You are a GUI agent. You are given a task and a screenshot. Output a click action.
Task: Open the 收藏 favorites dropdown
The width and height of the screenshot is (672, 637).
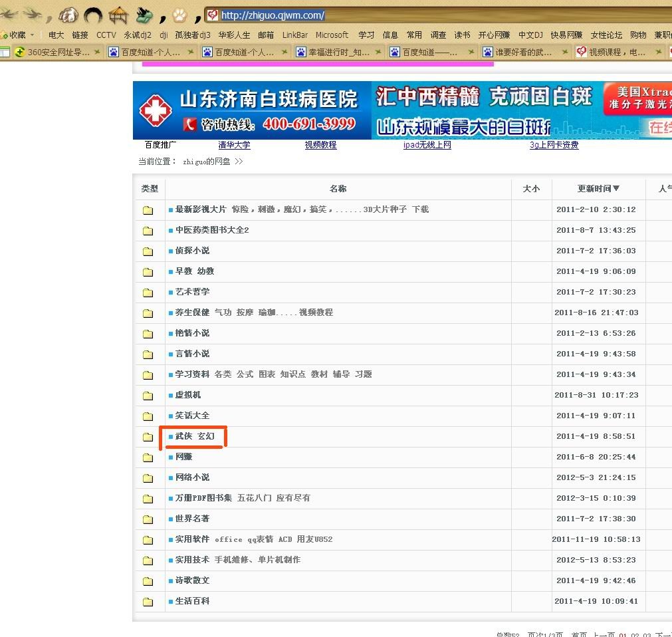click(17, 35)
